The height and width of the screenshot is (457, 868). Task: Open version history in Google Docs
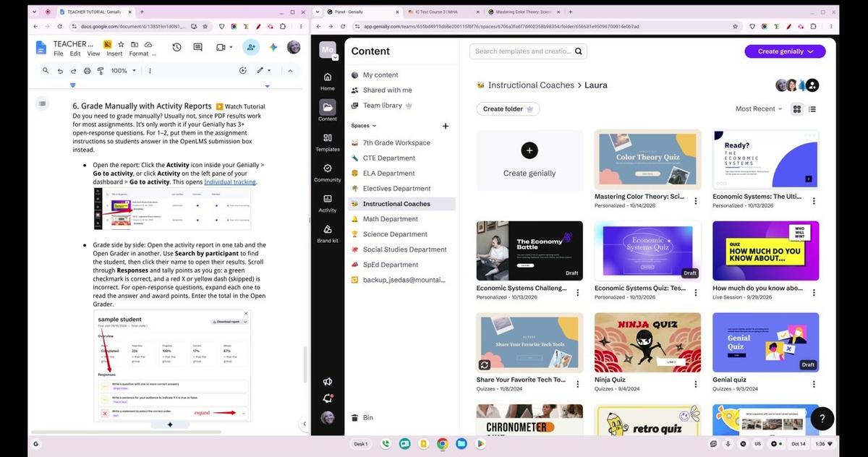[x=177, y=47]
